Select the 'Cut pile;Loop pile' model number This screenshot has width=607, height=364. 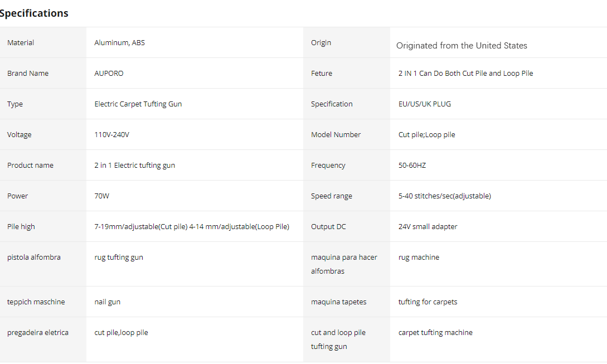click(426, 134)
